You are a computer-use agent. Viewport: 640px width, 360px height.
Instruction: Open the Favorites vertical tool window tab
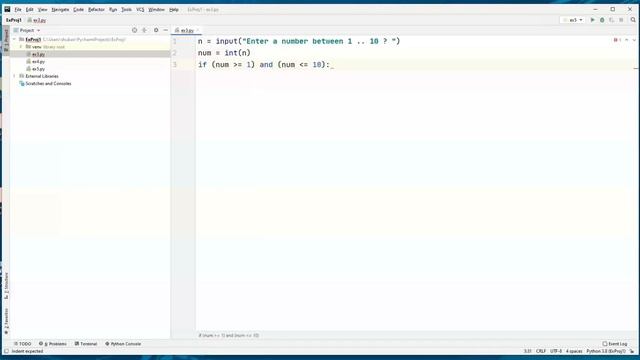pyautogui.click(x=6, y=321)
